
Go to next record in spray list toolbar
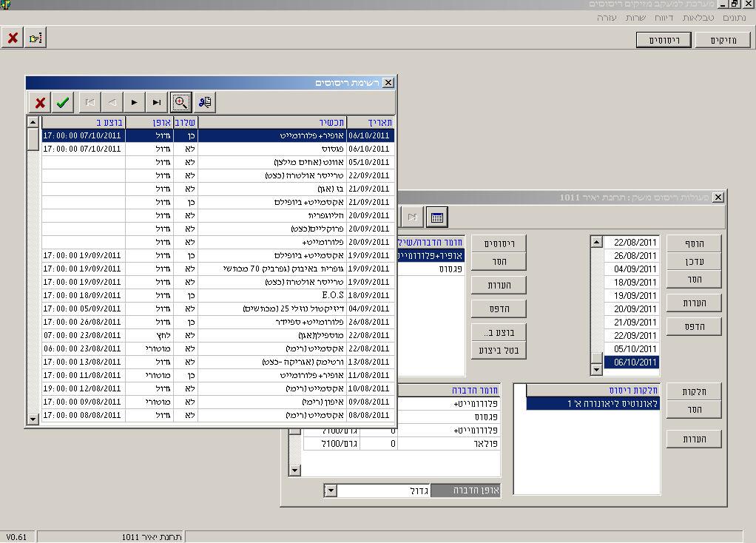pyautogui.click(x=134, y=102)
